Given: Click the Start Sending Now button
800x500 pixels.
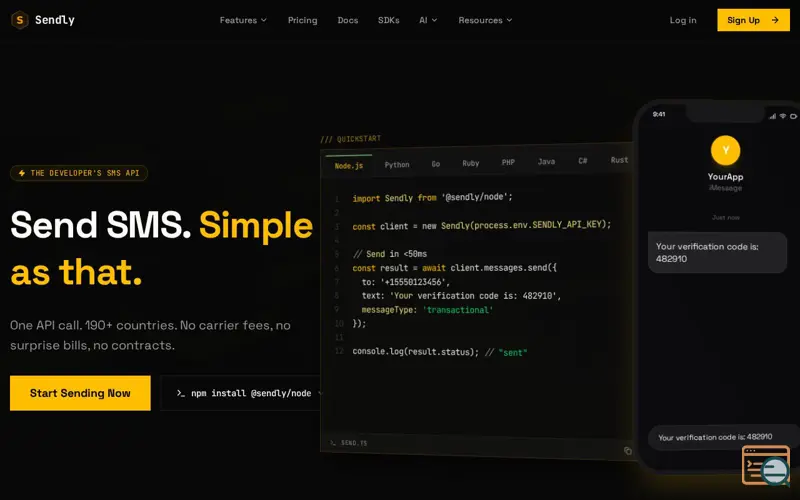Looking at the screenshot, I should pyautogui.click(x=80, y=393).
